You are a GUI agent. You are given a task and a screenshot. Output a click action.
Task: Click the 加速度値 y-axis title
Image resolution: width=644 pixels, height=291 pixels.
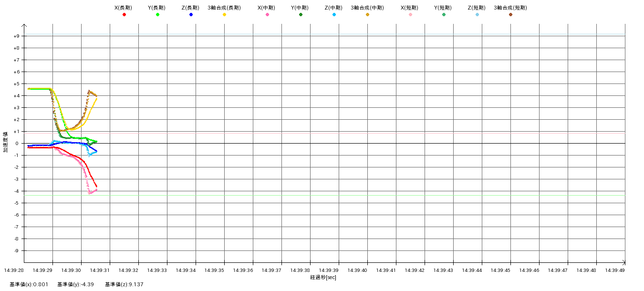(x=6, y=143)
